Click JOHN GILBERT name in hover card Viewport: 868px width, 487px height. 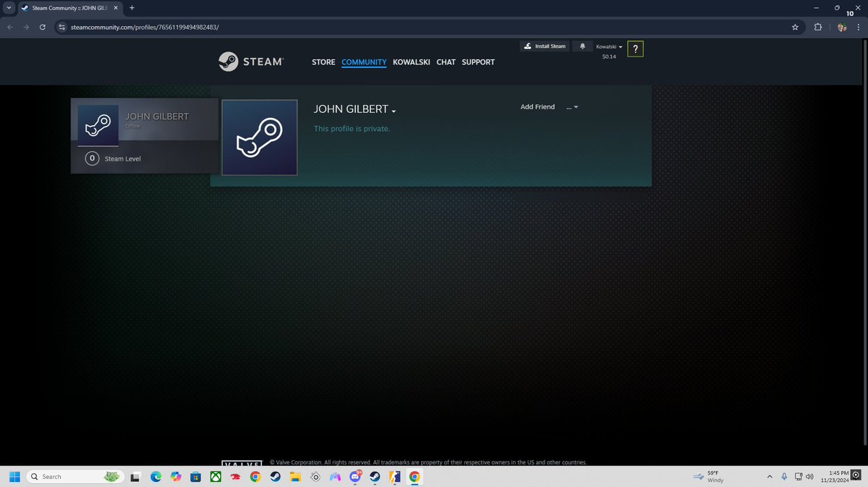pos(158,117)
